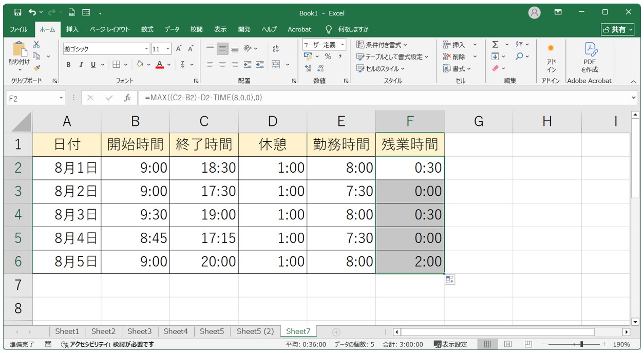The width and height of the screenshot is (644, 353).
Task: Expand the Name Box dropdown arrow
Action: point(61,98)
